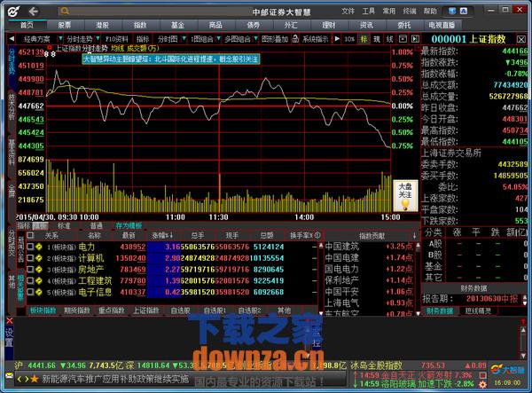Screen dimensions: 532x393
Task: Expand the 经典方案 dropdown arrow
Action: click(60, 39)
